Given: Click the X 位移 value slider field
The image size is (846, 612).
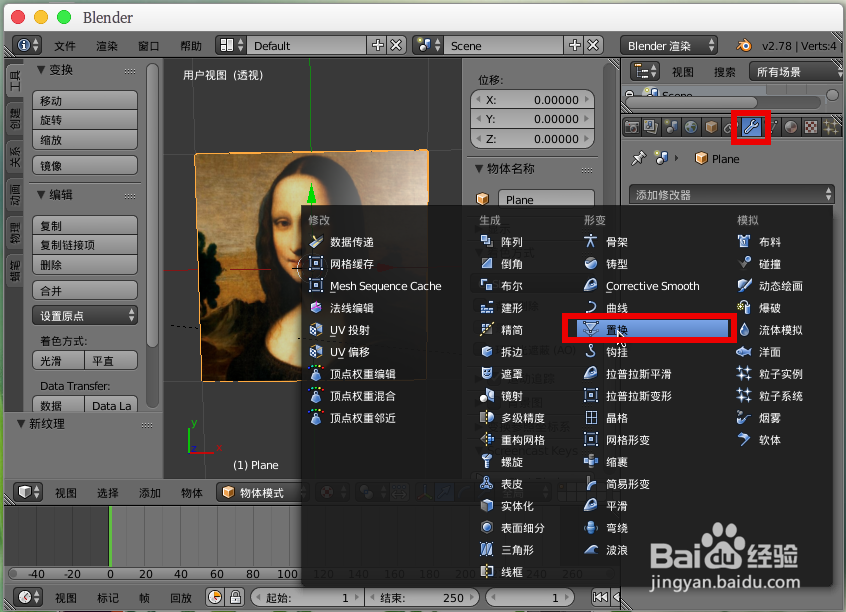Looking at the screenshot, I should pyautogui.click(x=533, y=100).
